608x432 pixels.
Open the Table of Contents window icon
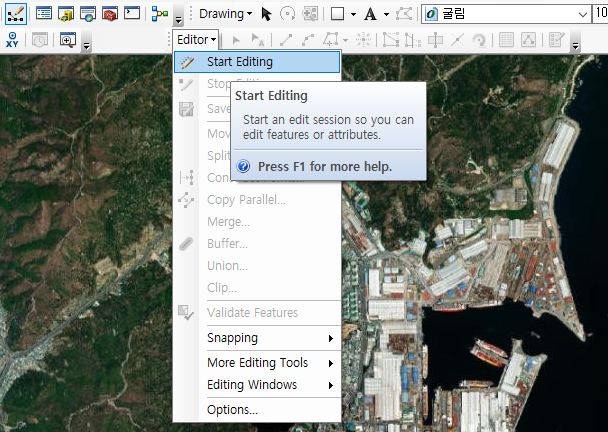pyautogui.click(x=43, y=14)
